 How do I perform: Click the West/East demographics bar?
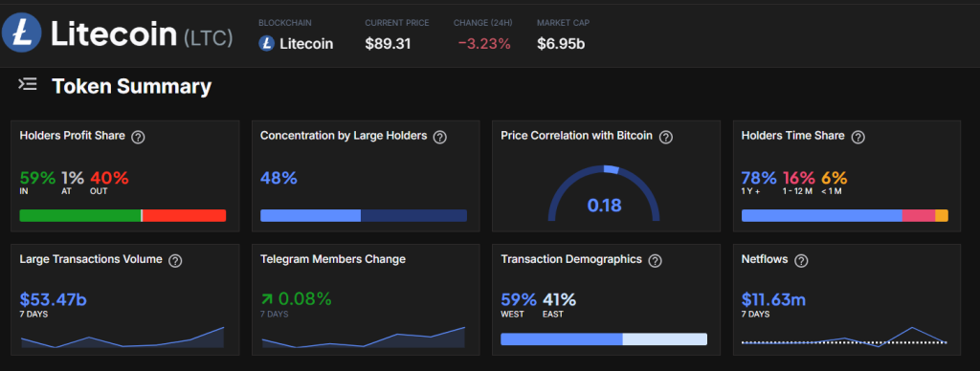point(604,339)
